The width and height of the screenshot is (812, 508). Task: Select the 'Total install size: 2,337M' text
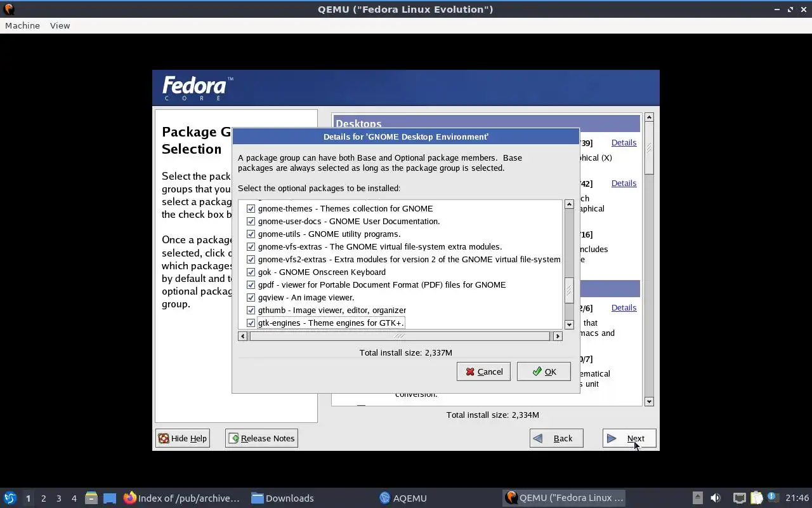[406, 352]
